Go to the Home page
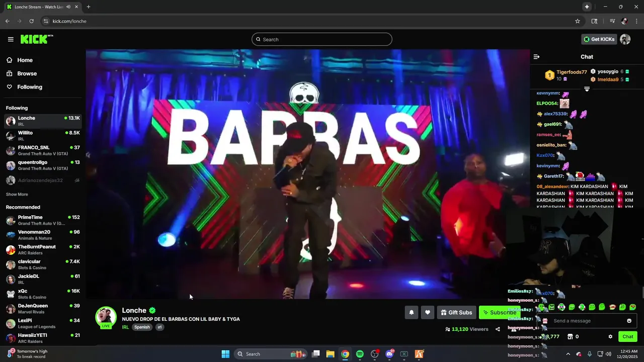Viewport: 644px width, 362px height. pos(25,60)
